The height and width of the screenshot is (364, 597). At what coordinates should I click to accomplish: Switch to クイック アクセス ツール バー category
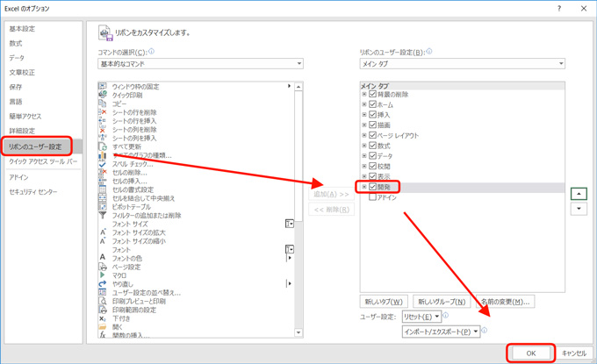[42, 161]
